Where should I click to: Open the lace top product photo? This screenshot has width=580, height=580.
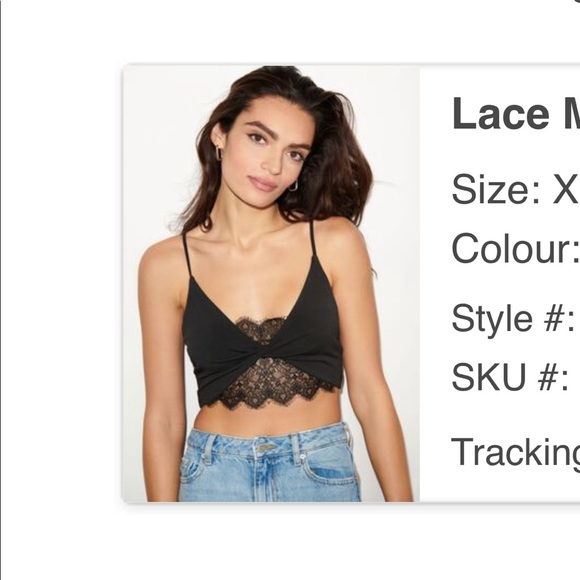pyautogui.click(x=271, y=284)
